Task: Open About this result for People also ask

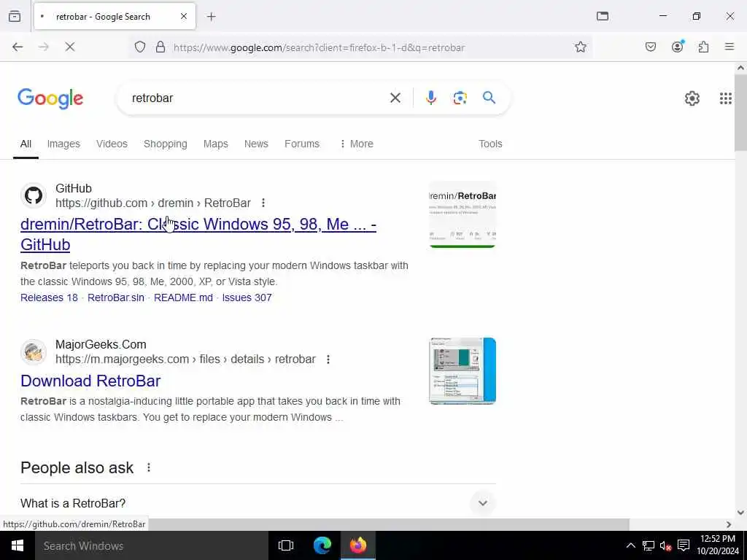Action: click(x=149, y=467)
